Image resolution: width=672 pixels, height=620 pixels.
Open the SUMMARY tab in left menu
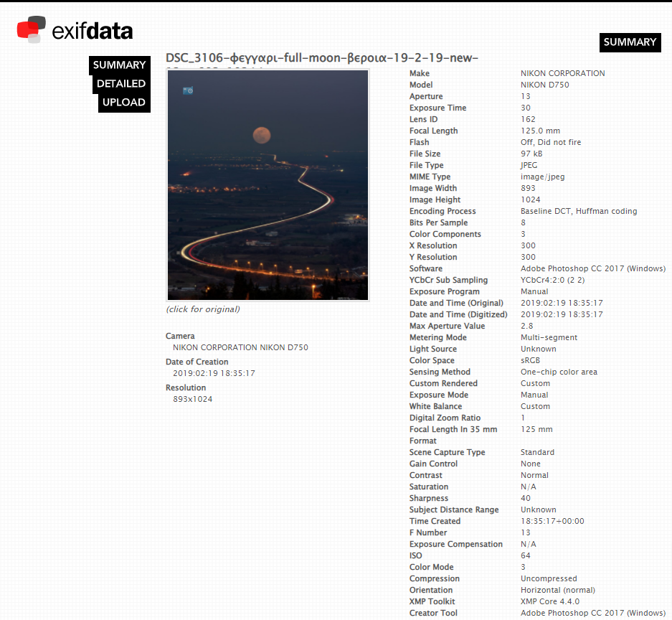(x=119, y=65)
